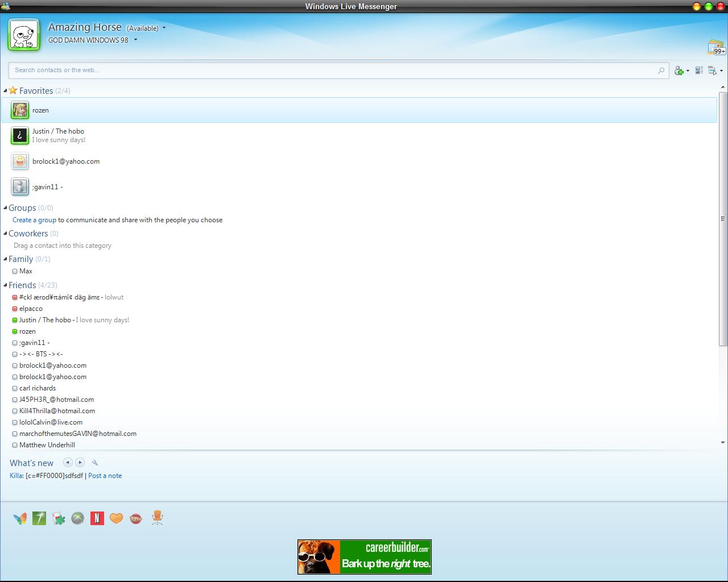Open the personal message dropdown arrow

(135, 40)
